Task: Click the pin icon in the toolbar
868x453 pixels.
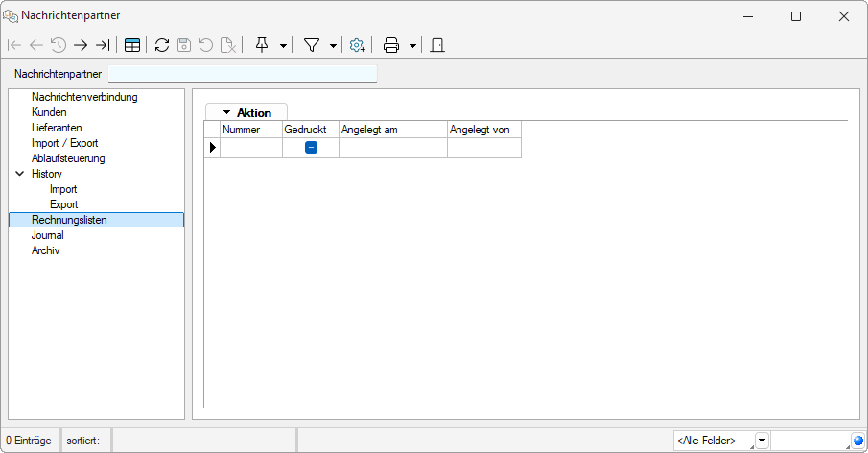Action: click(x=262, y=45)
